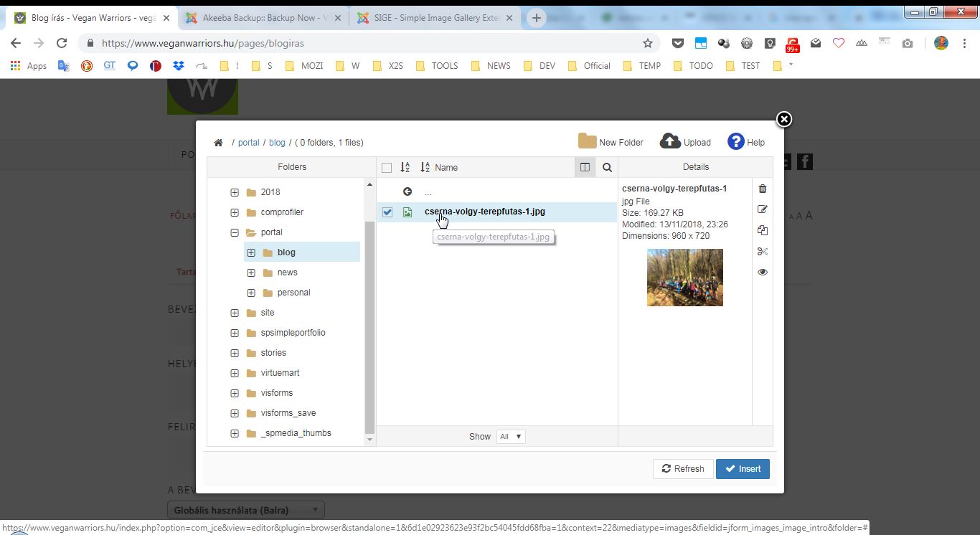Click the eye view file icon
Image resolution: width=980 pixels, height=535 pixels.
tap(762, 272)
